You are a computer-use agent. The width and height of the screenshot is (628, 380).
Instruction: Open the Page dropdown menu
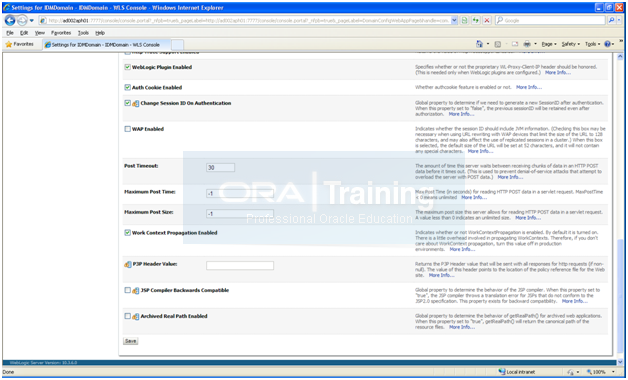coord(549,44)
